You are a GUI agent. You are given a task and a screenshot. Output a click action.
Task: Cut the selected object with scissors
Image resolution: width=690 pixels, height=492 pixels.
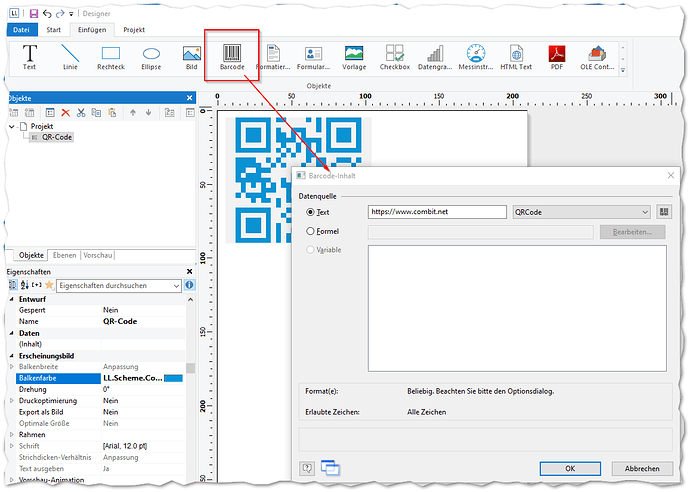pos(81,113)
